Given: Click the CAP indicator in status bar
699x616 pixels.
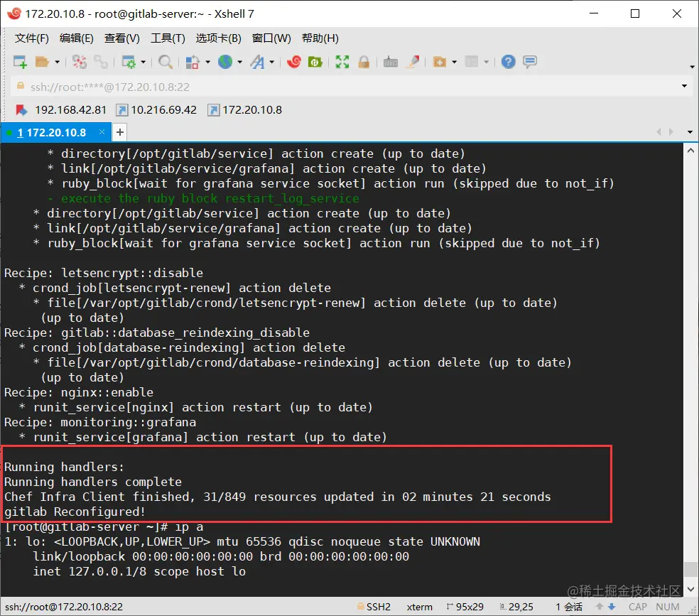Looking at the screenshot, I should pos(637,607).
